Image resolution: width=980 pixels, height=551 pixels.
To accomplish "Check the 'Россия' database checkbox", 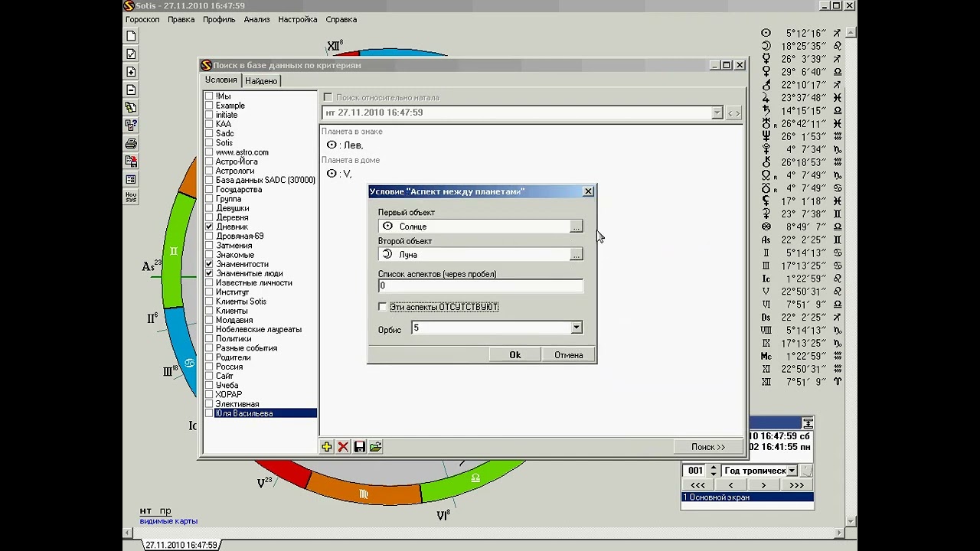I will (x=209, y=367).
